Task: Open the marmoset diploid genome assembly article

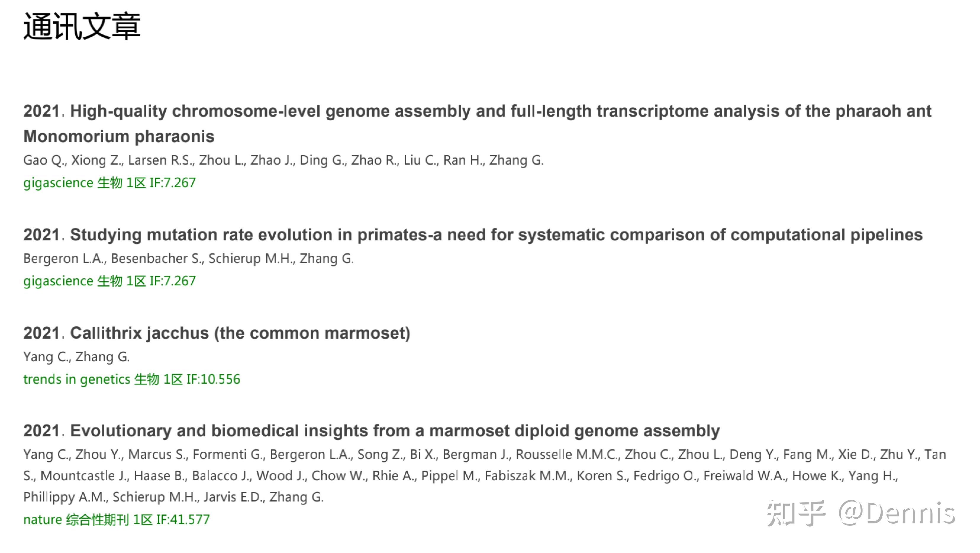Action: coord(372,431)
